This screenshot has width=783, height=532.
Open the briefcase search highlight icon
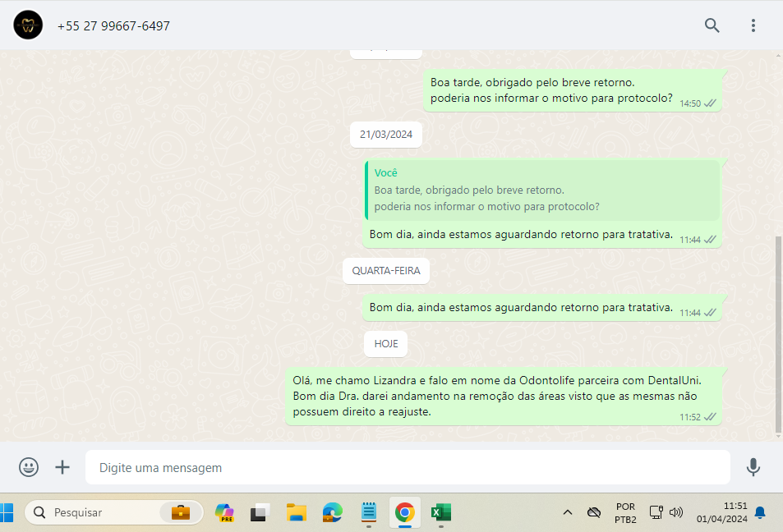click(x=181, y=512)
